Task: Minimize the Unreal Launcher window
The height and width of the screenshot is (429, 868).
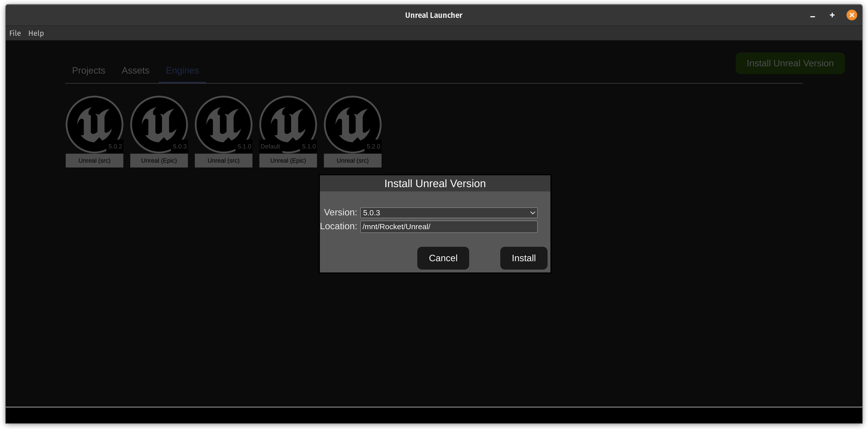Action: (812, 15)
